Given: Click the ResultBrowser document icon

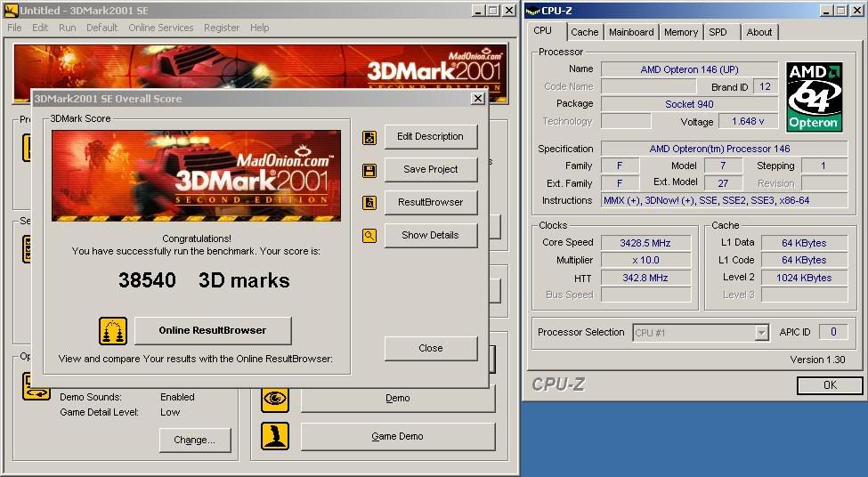Looking at the screenshot, I should (x=369, y=203).
